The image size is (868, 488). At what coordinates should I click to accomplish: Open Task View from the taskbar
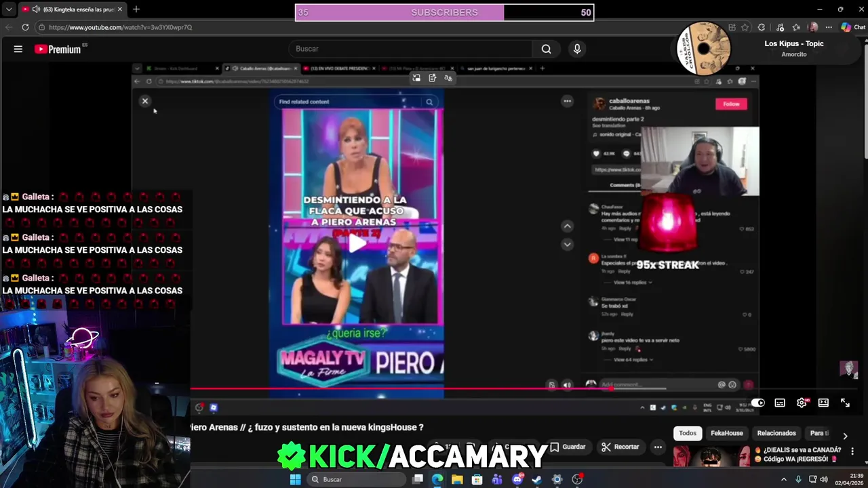coord(418,479)
